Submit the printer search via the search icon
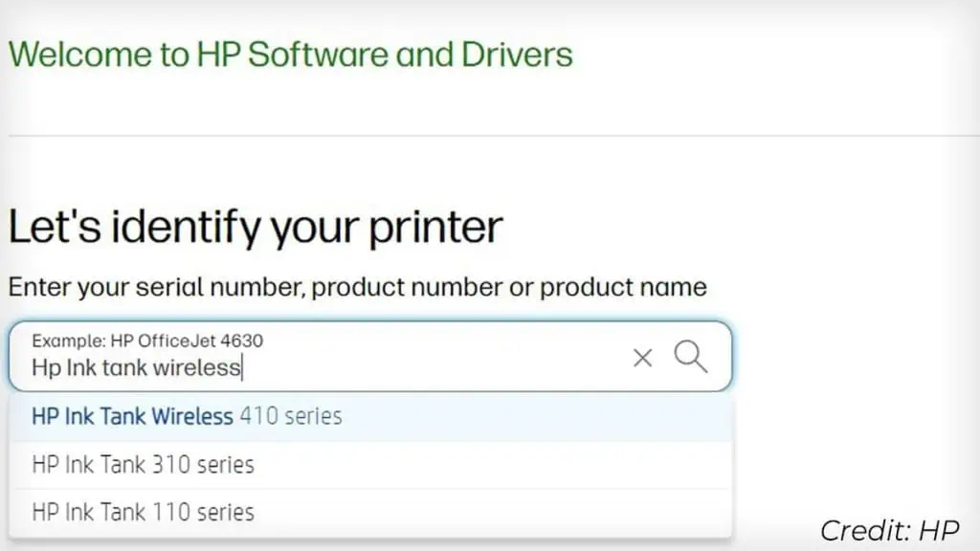 691,357
